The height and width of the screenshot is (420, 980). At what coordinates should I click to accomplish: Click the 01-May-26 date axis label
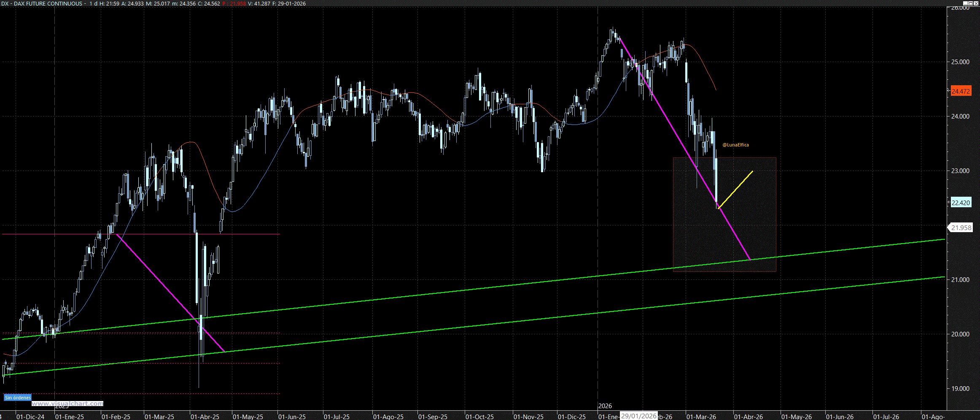(797, 417)
